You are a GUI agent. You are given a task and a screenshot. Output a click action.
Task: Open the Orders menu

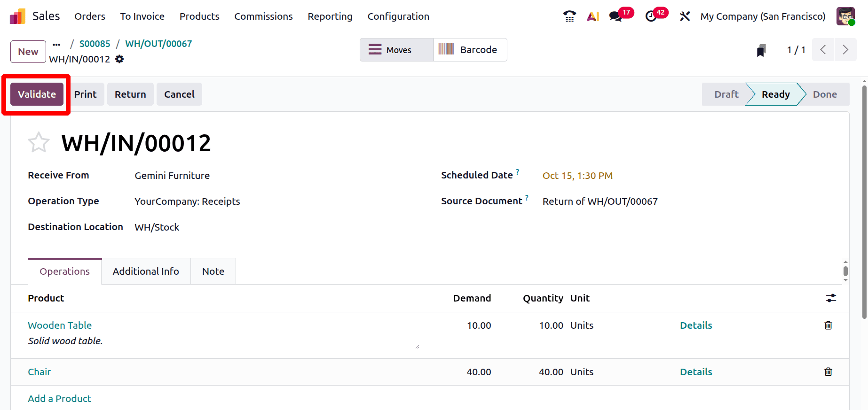point(90,16)
